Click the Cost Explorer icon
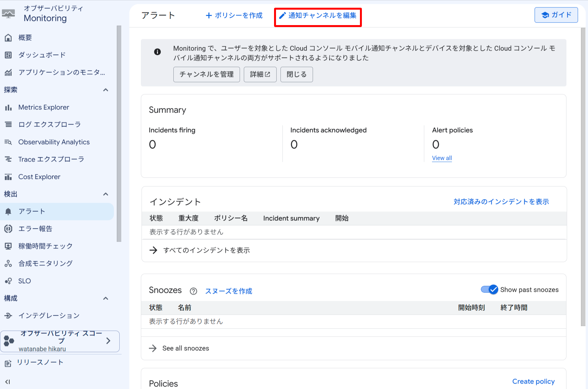 (8, 177)
